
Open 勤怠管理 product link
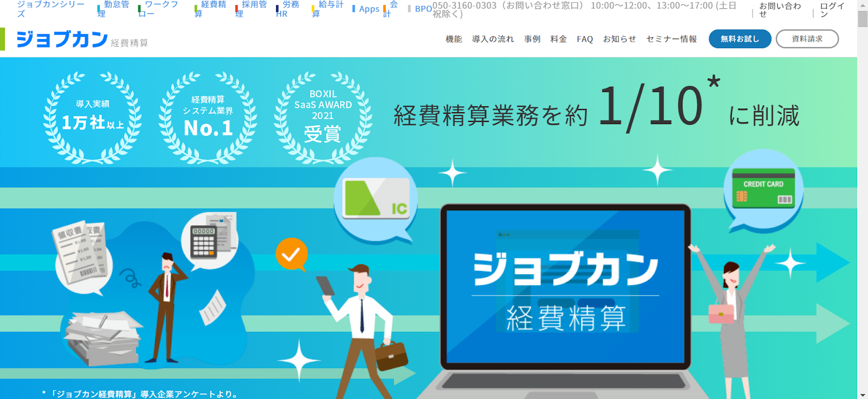(113, 9)
